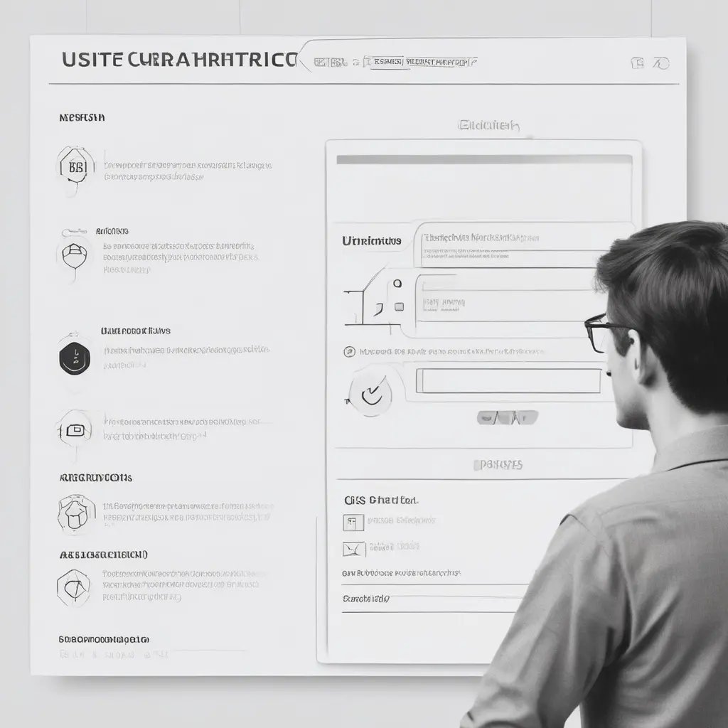Viewport: 728px width, 728px height.
Task: Select the small round radio button
Action: point(397,284)
